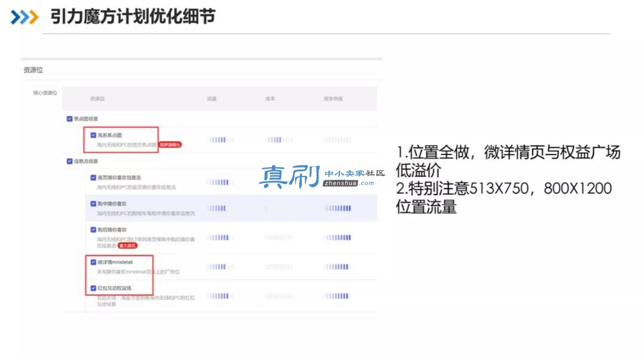Select the 流量 column header

pyautogui.click(x=212, y=98)
